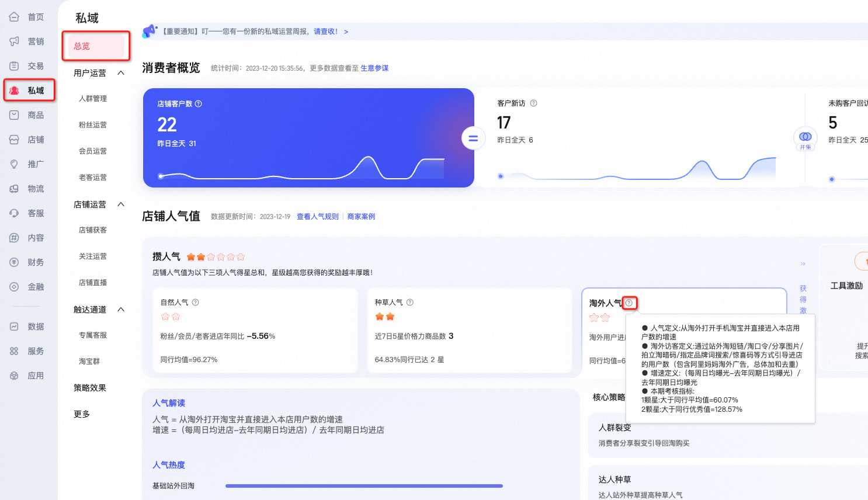Click the 工具激励 panel title
The height and width of the screenshot is (500, 868).
click(x=847, y=286)
